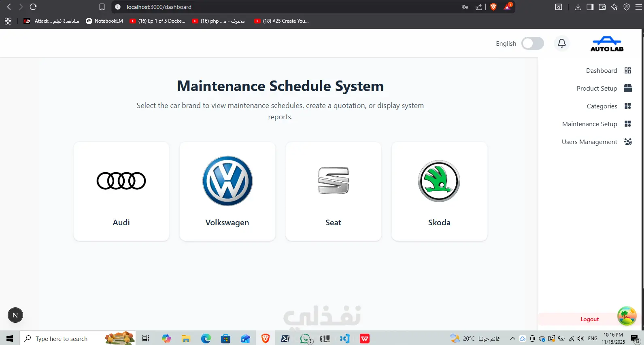Image resolution: width=644 pixels, height=345 pixels.
Task: Select the Skoda brand card
Action: point(440,191)
